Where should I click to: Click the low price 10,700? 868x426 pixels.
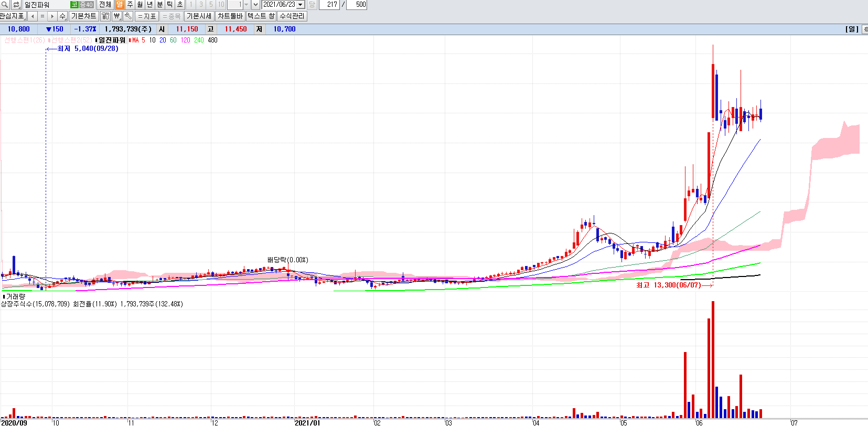(284, 29)
